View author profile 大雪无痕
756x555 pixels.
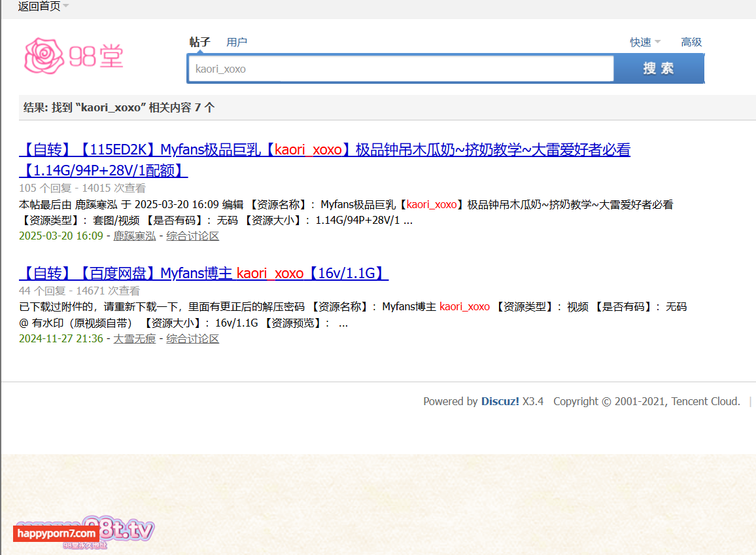click(x=135, y=338)
